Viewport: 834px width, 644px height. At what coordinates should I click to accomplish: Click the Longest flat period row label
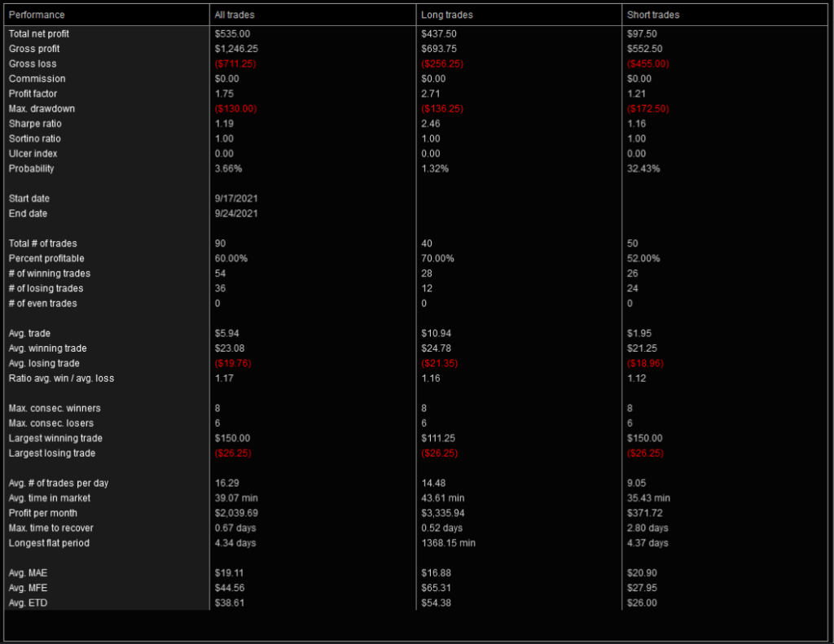49,543
